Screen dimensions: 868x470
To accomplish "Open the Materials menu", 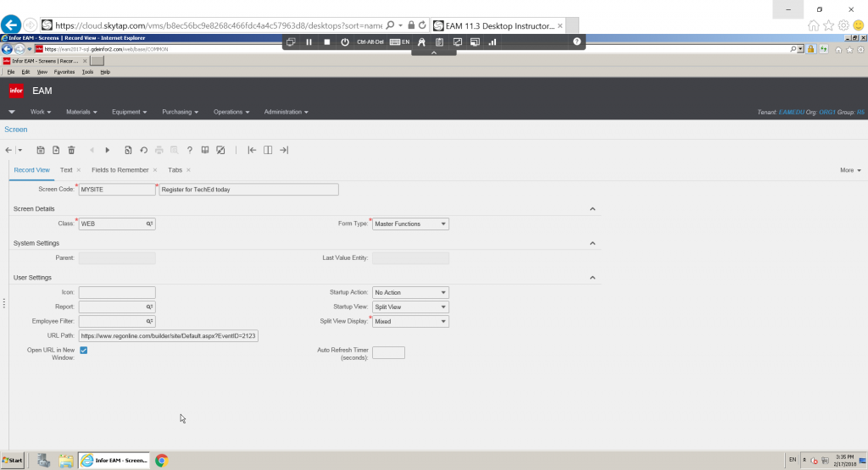I will coord(81,112).
